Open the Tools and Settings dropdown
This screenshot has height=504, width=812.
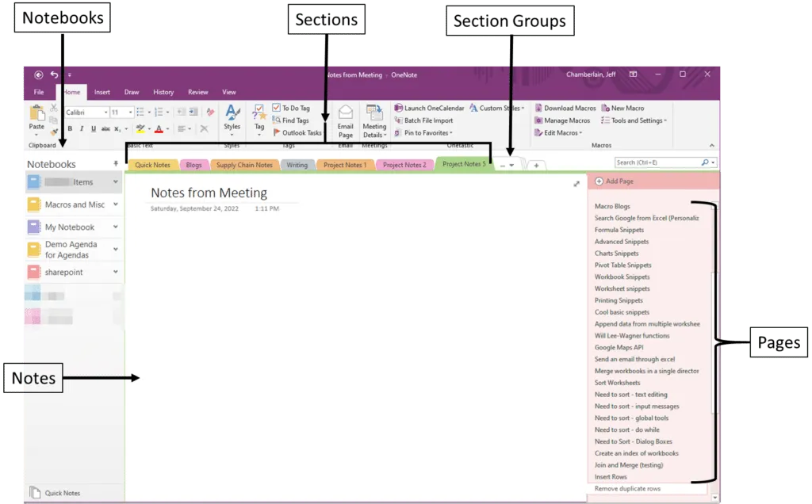coord(634,120)
